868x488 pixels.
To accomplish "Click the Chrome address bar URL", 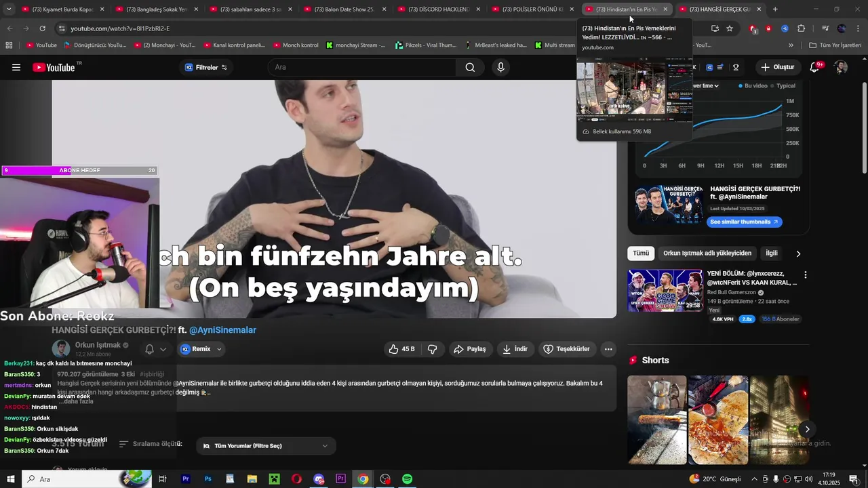I will click(x=120, y=28).
